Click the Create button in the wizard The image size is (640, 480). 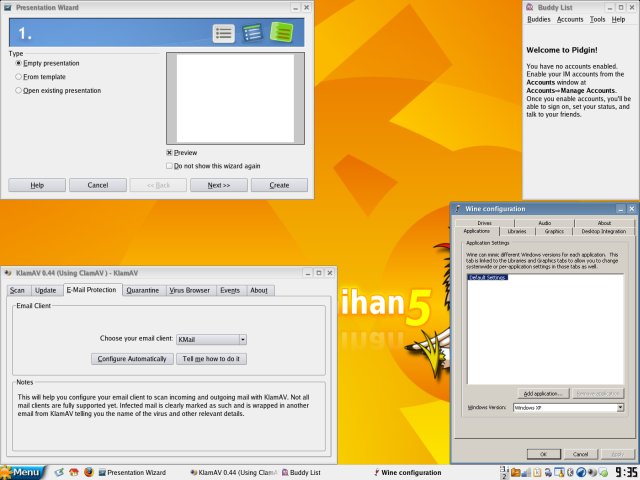pyautogui.click(x=280, y=185)
